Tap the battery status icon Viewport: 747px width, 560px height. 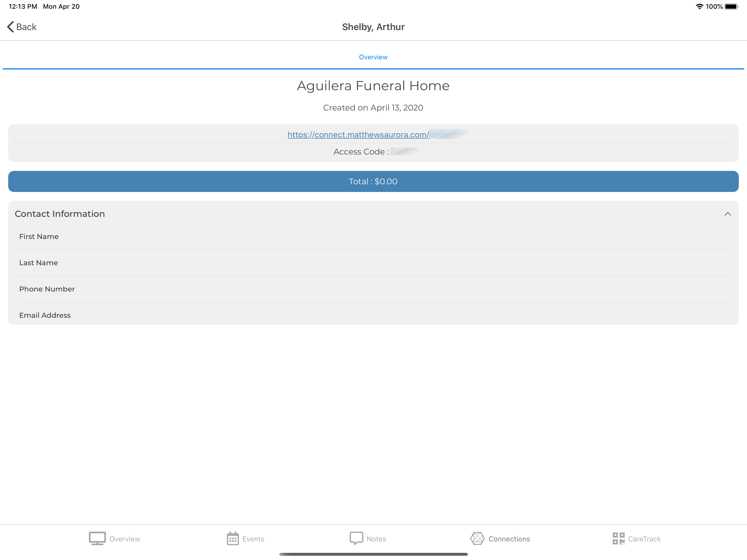click(x=731, y=6)
